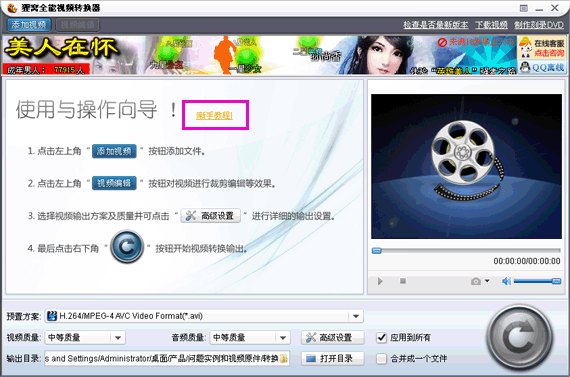Take a snapshot with the camera icon
This screenshot has width=570, height=377.
475,281
